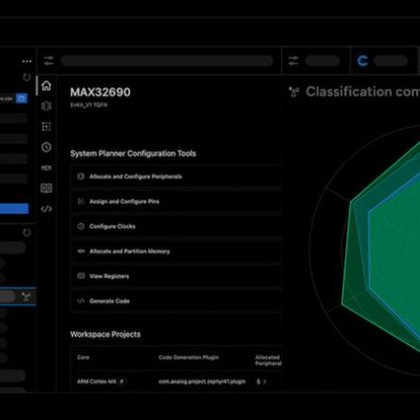
Task: Click the lower refresh icon in left panel
Action: pos(27,232)
